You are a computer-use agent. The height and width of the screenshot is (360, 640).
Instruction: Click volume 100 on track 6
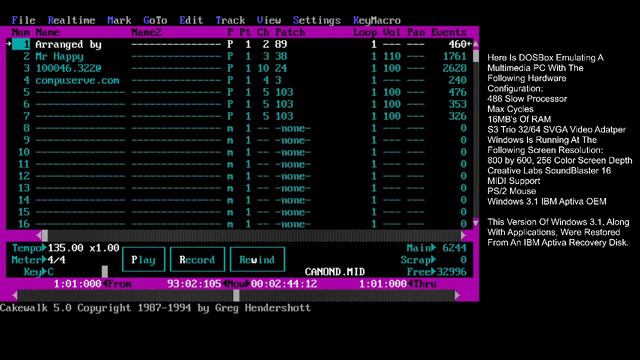pyautogui.click(x=392, y=104)
